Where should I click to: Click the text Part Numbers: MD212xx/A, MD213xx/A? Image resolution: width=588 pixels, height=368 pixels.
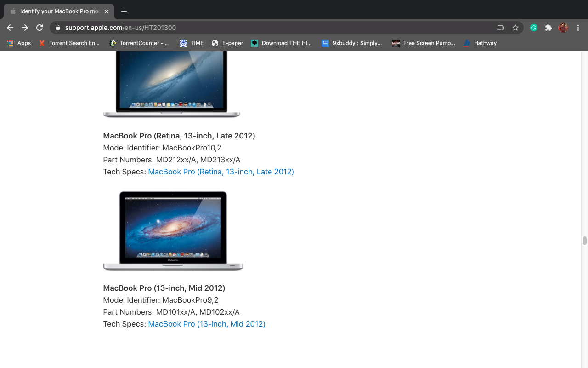point(172,160)
